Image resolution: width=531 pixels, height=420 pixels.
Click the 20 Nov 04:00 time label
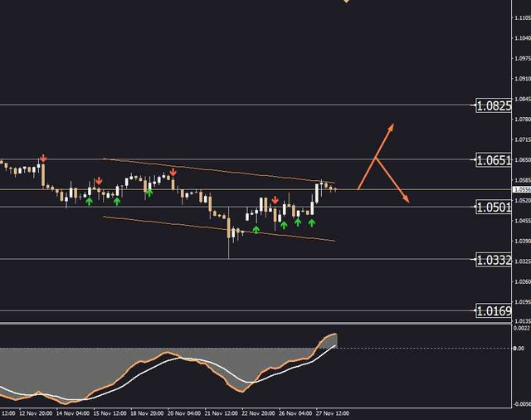pos(184,413)
